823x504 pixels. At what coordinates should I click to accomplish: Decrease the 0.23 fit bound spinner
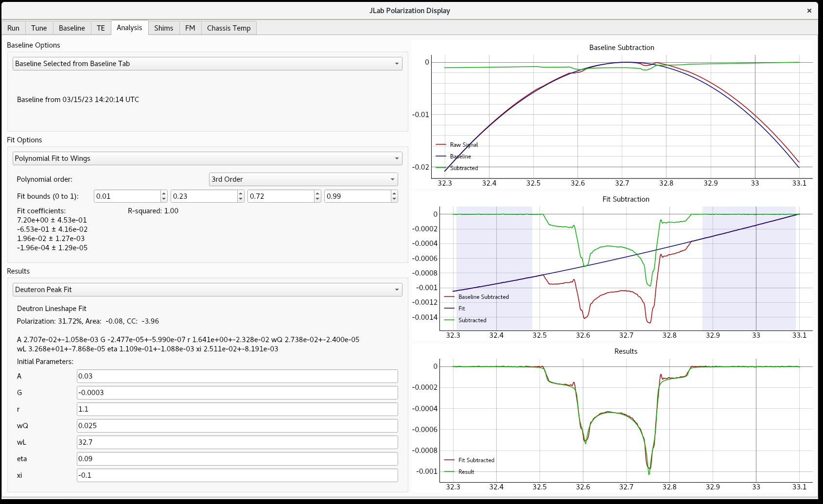pos(241,199)
